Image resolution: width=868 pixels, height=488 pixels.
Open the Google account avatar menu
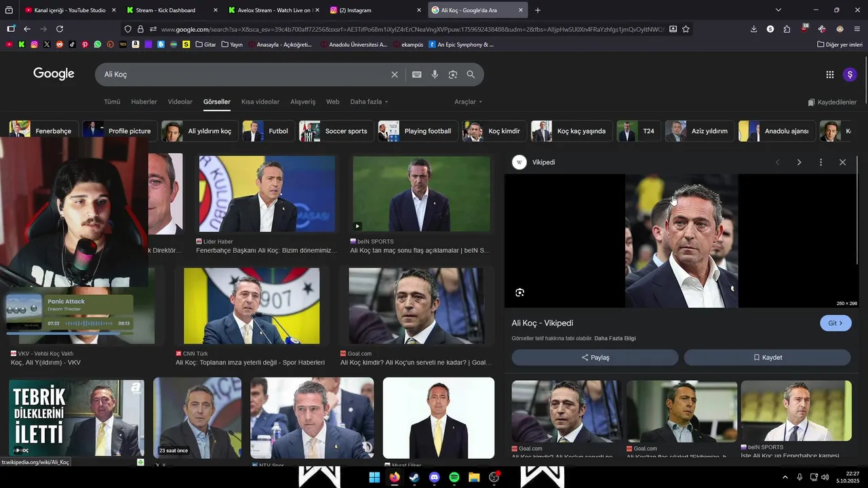click(850, 75)
